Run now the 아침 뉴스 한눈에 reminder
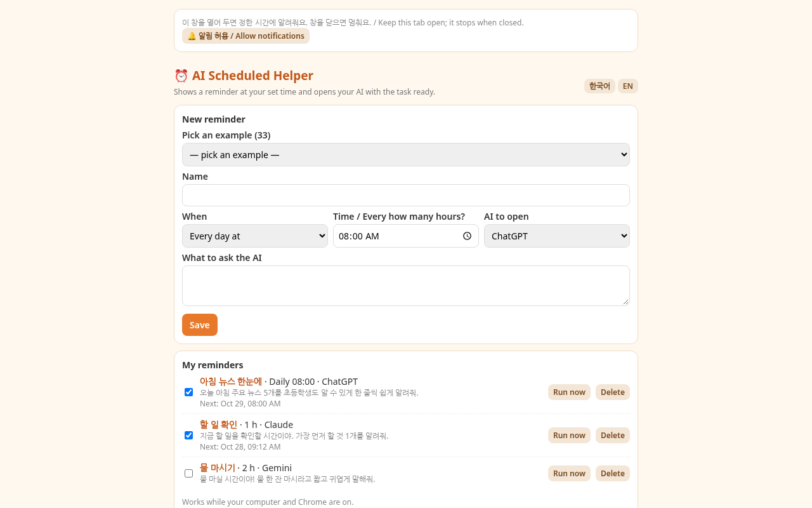The image size is (812, 508). (569, 392)
